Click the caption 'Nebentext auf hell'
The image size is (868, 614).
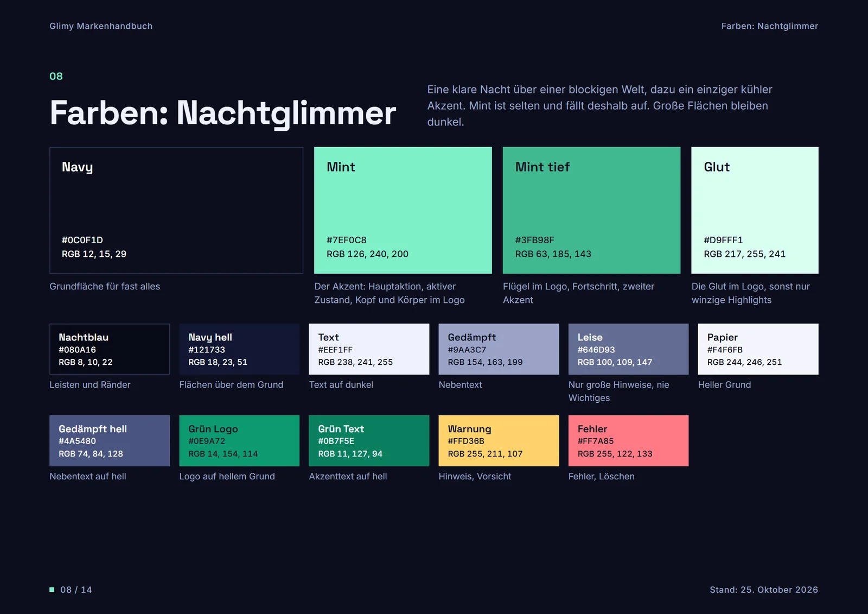[88, 476]
